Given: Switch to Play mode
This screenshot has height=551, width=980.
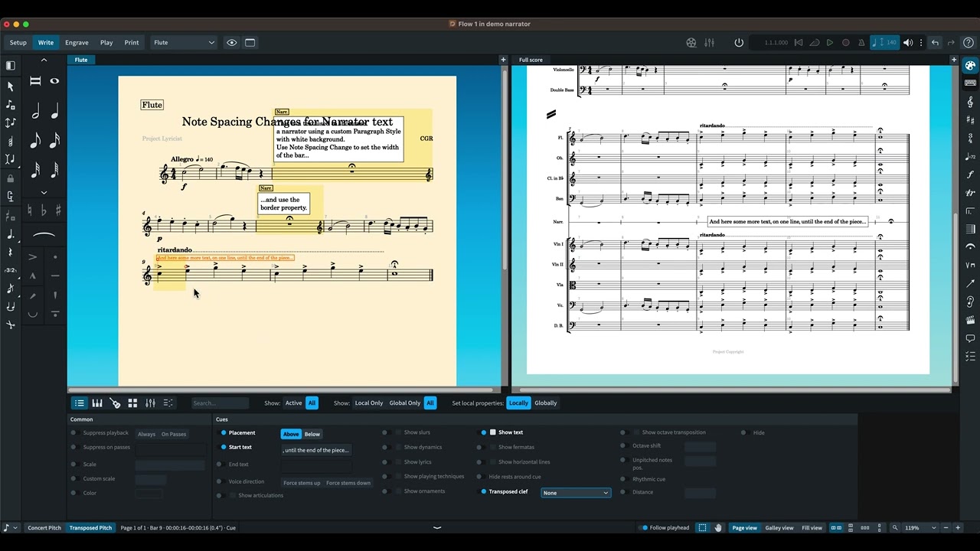Looking at the screenshot, I should (106, 43).
